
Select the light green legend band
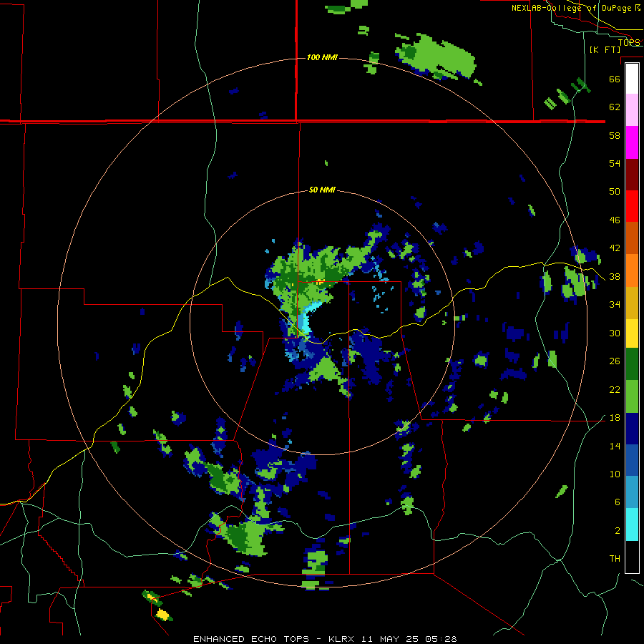coord(632,396)
